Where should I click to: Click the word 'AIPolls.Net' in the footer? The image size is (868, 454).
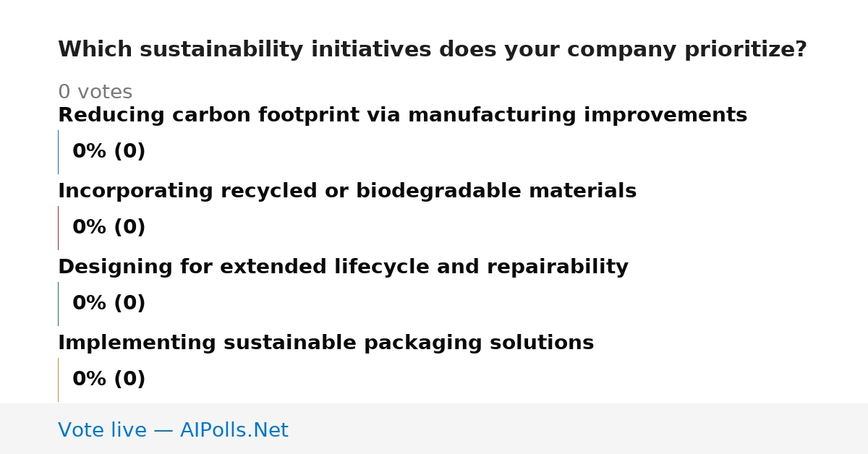pyautogui.click(x=234, y=430)
